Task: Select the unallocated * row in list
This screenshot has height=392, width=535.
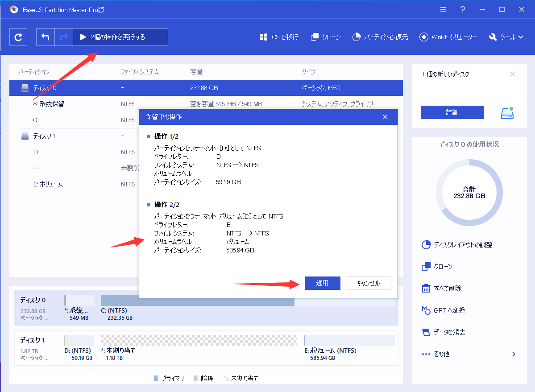Action: point(74,168)
